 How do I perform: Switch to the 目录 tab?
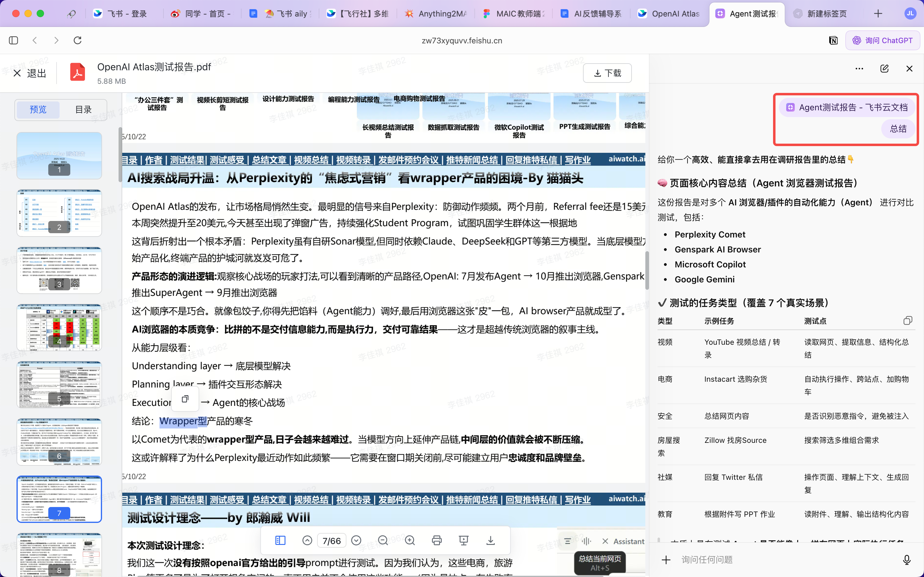(83, 109)
